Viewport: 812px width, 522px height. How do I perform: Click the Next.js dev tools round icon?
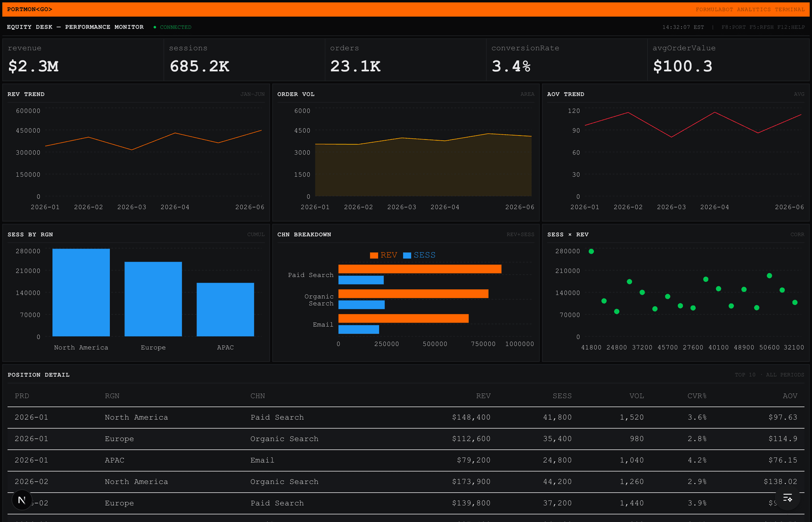tap(22, 500)
